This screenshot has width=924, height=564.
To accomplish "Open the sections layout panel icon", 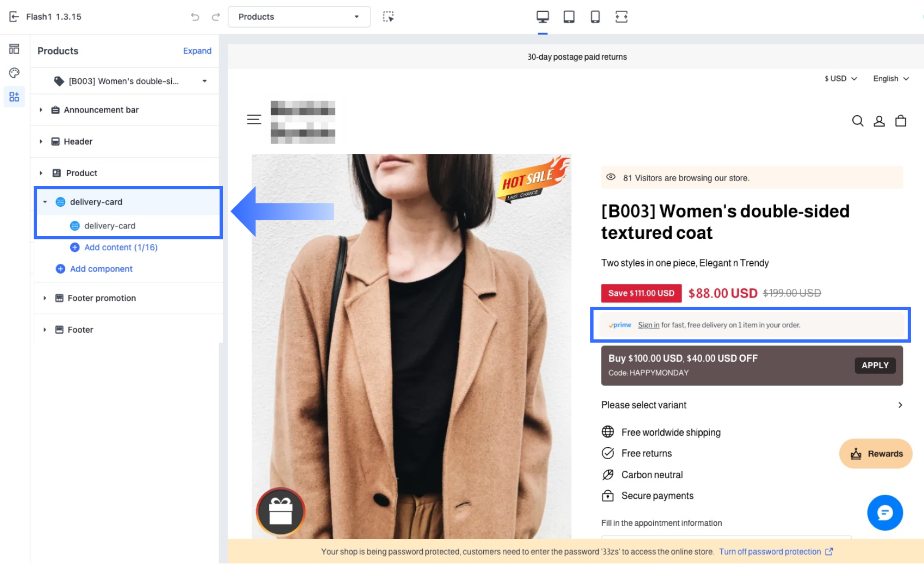I will point(14,49).
